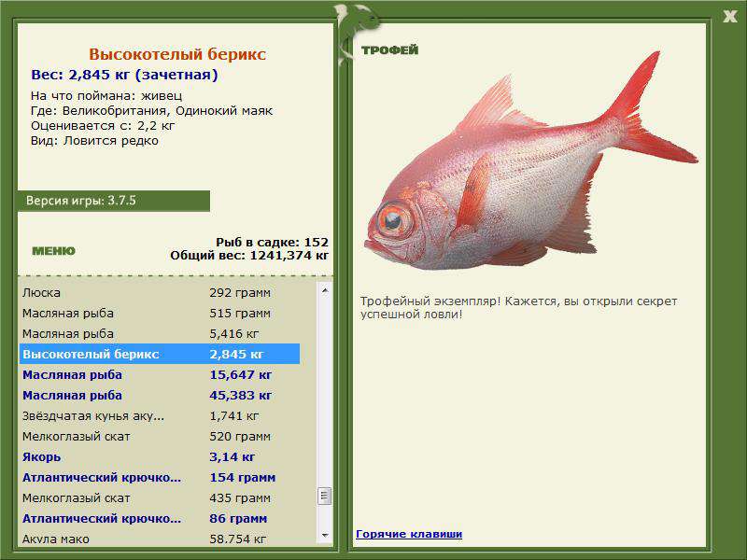
Task: Select Атлантический крючко... 154 грамм row
Action: pos(160,477)
